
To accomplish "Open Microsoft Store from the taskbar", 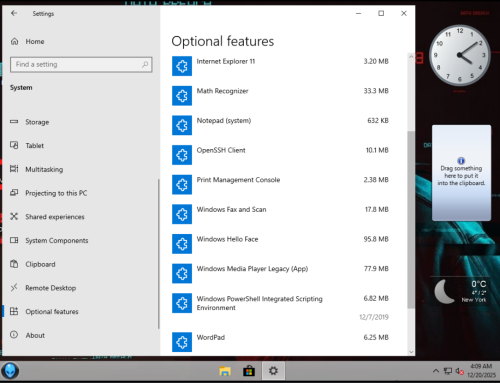I will pos(249,371).
